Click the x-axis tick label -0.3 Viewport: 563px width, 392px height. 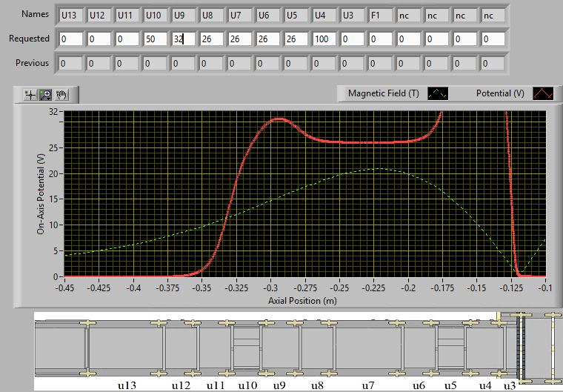click(x=270, y=288)
